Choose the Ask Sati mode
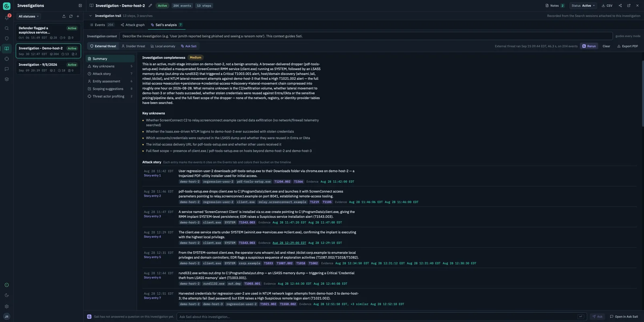The width and height of the screenshot is (644, 322). tap(188, 46)
